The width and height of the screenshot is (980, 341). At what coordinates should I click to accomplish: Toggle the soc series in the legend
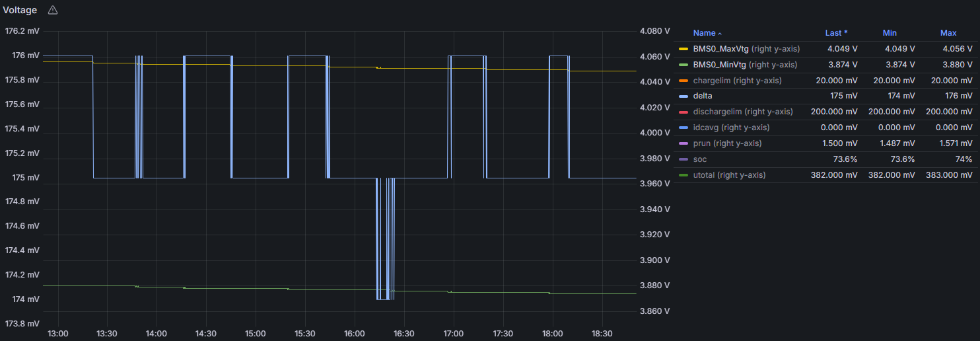tap(700, 159)
